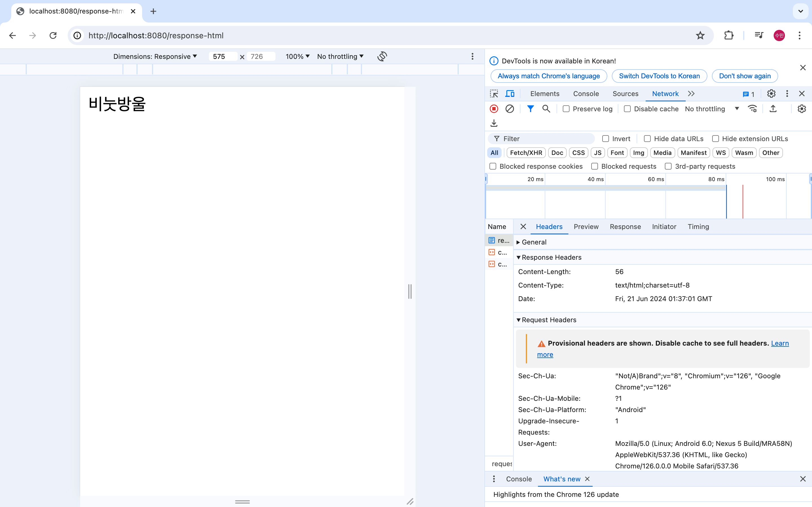
Task: Follow the Learn more link
Action: pyautogui.click(x=780, y=343)
